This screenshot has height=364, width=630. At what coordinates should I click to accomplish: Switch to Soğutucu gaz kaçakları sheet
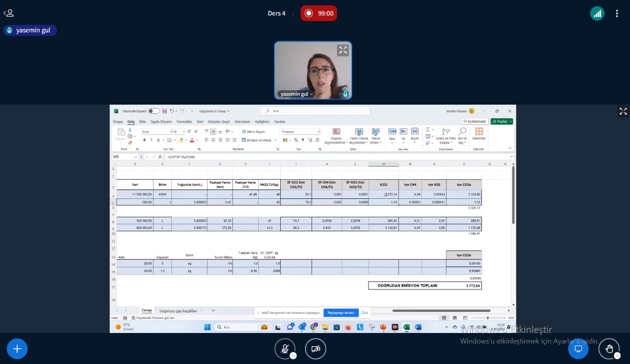178,311
